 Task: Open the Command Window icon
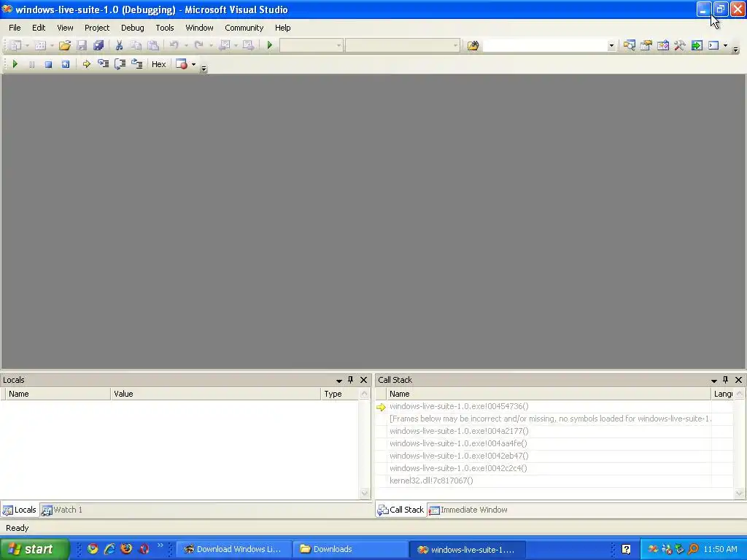coord(713,45)
